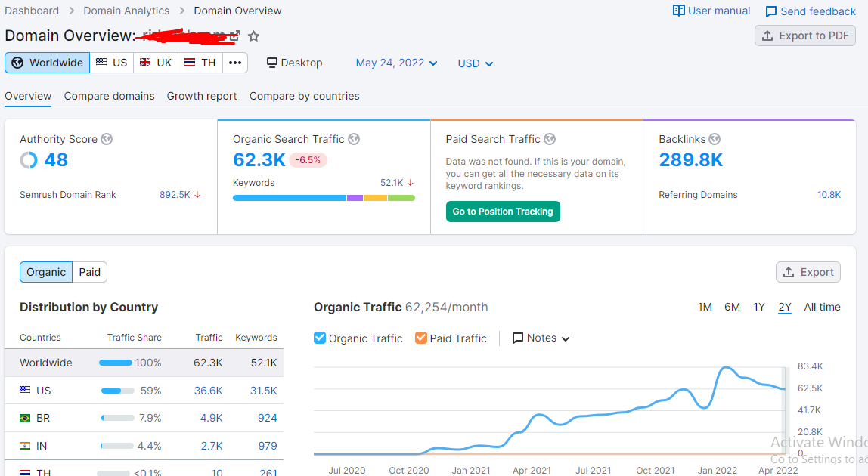Open the Desktop device selector
868x476 pixels.
pos(295,63)
